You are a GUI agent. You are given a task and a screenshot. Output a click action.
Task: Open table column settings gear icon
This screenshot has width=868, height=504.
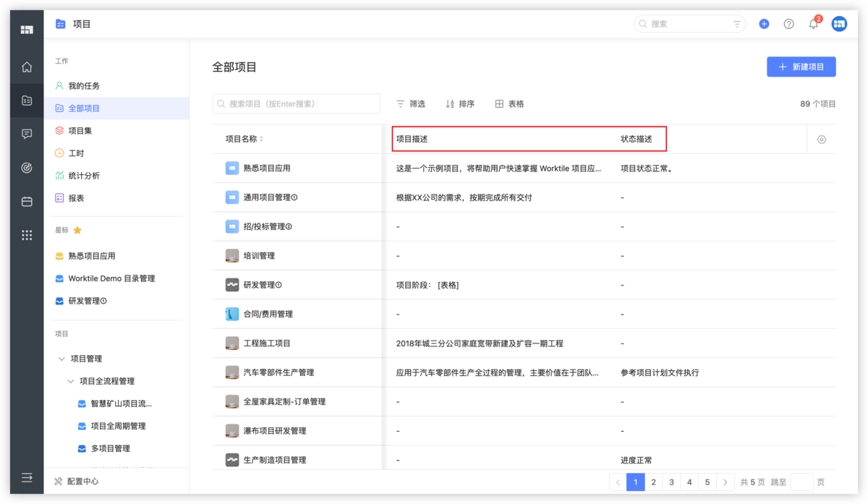[821, 140]
